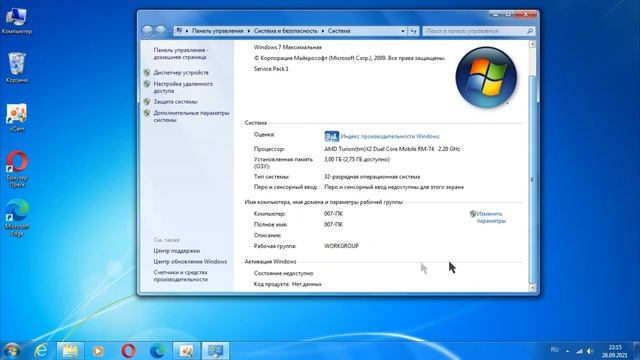Viewport: 640px width, 360px height.
Task: Click scrollbar down arrow in System window
Action: click(x=532, y=288)
